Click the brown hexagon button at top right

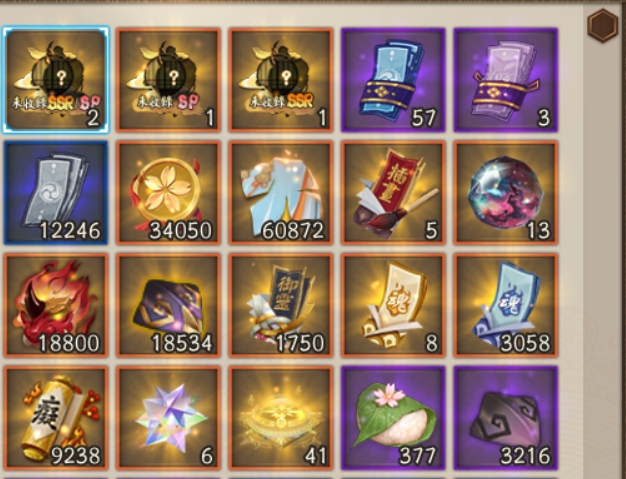(x=603, y=25)
